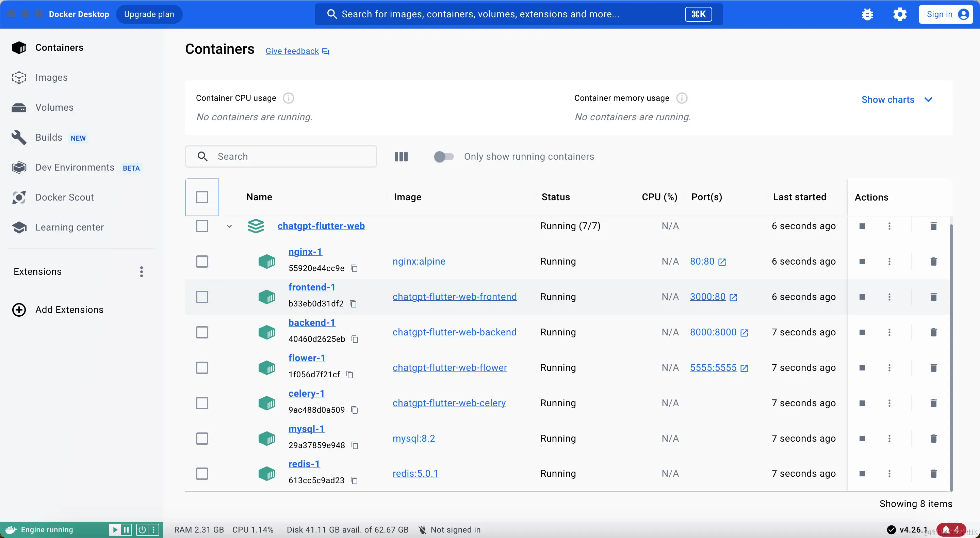Open the settings gear in header

[900, 14]
